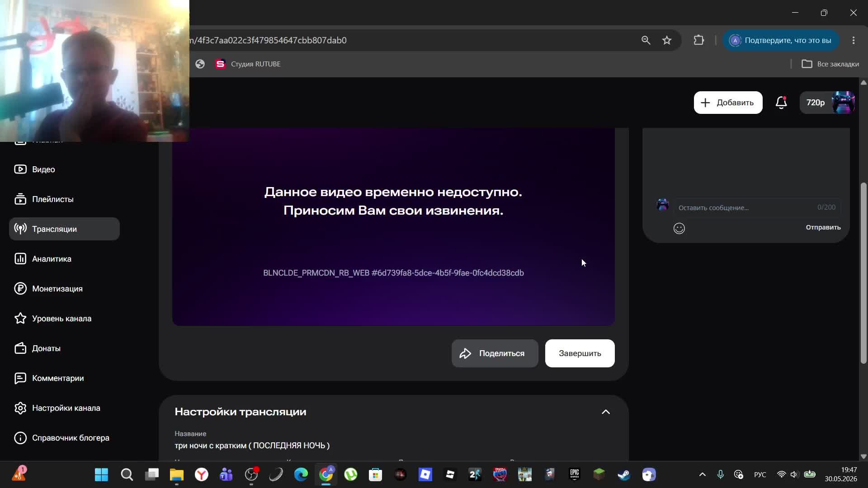Launch Yandex Browser from taskbar
Image resolution: width=868 pixels, height=488 pixels.
(x=202, y=475)
